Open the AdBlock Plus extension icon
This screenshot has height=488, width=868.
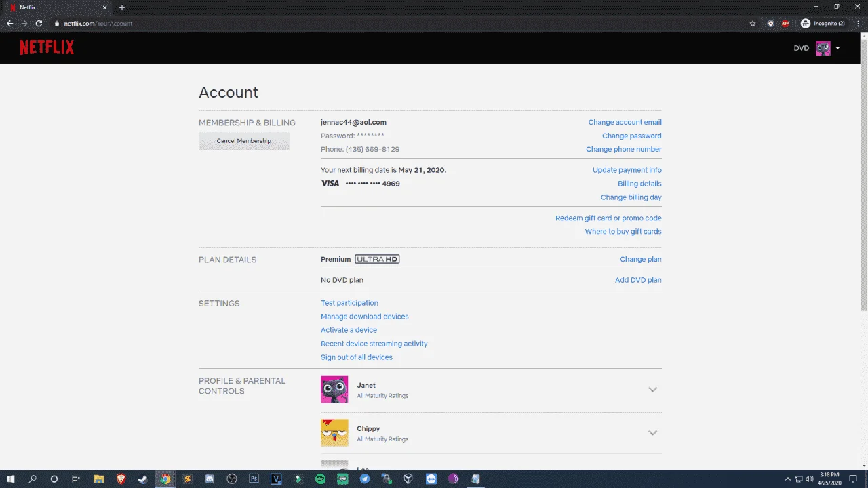pos(785,23)
